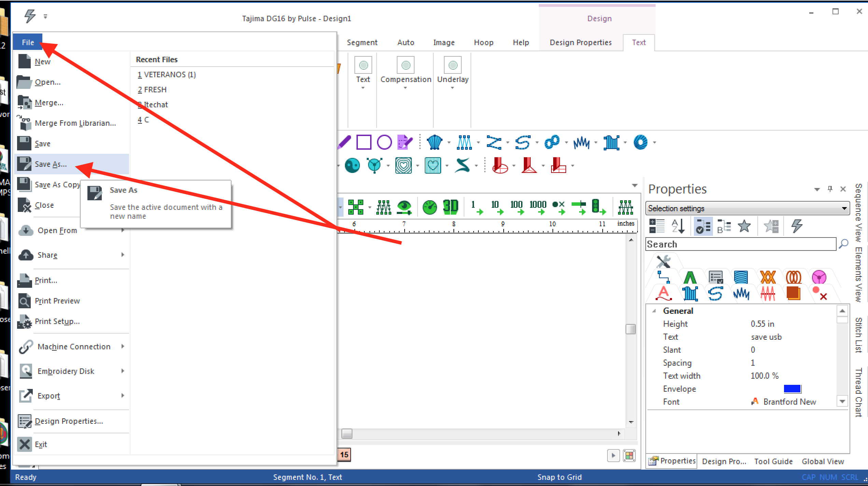Click the chain link stitch tool

click(x=552, y=142)
